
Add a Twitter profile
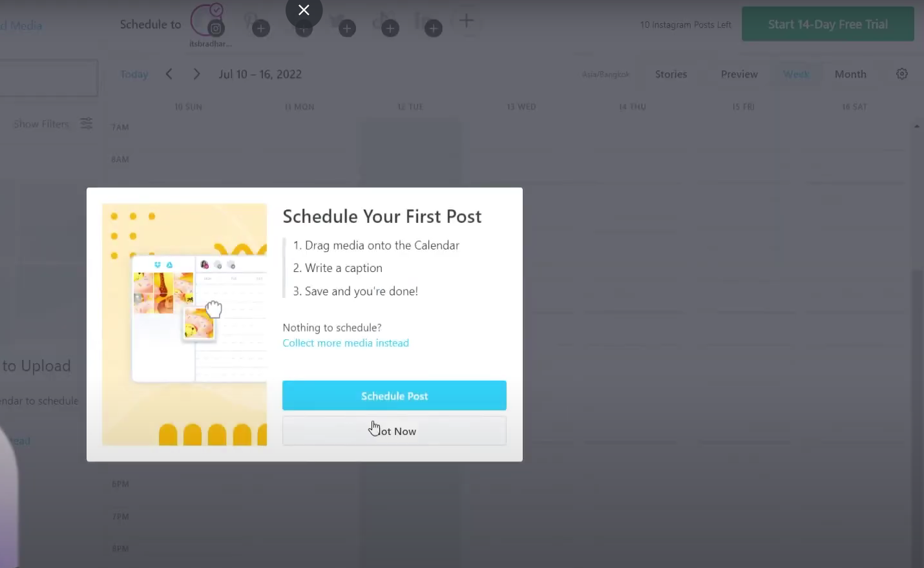[347, 28]
